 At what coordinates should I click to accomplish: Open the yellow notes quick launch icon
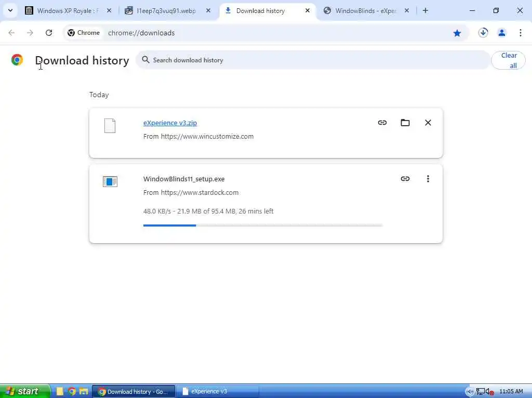pos(60,391)
